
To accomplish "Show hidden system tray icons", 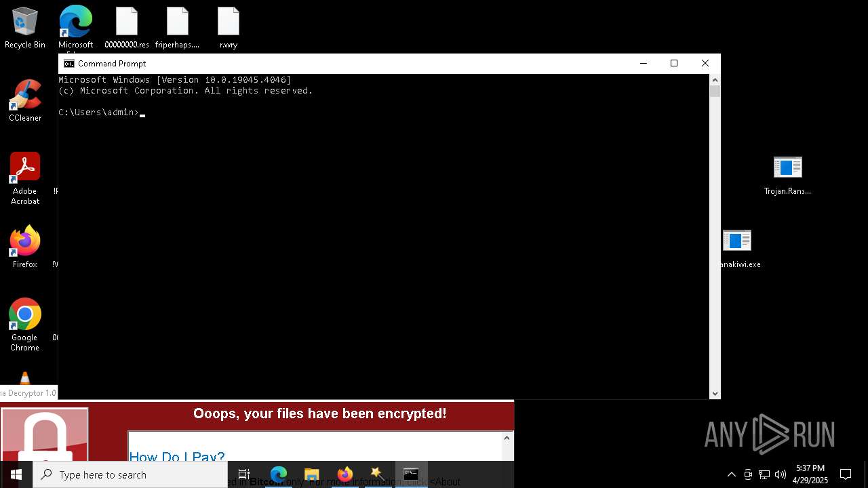I will pyautogui.click(x=731, y=474).
